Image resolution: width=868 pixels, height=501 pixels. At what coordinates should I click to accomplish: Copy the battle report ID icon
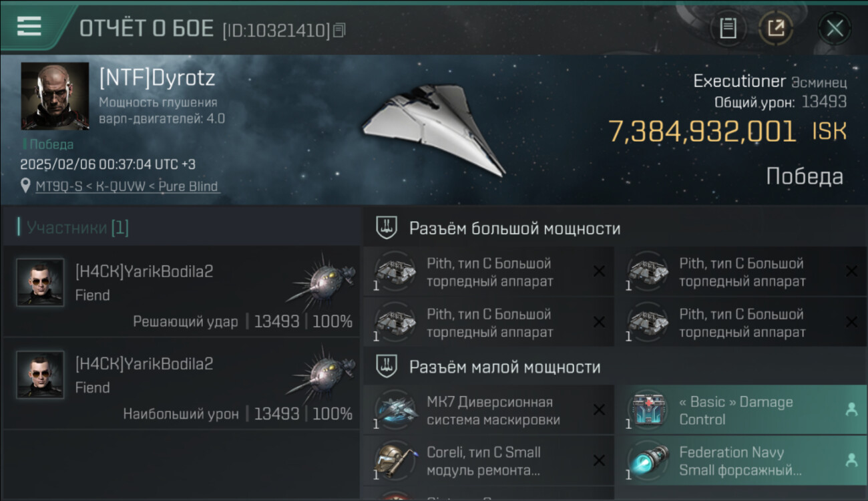(x=339, y=30)
